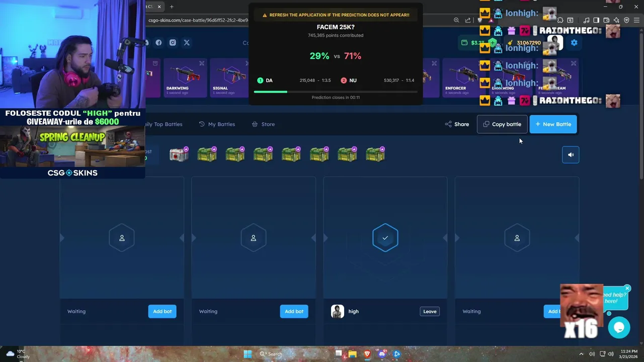Click the 71% NU percentage
This screenshot has width=644, height=362.
353,56
